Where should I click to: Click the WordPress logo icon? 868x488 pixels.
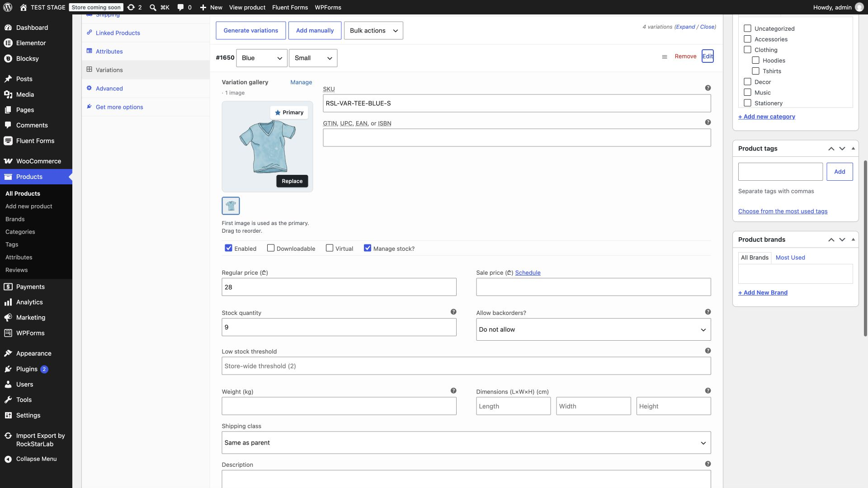pyautogui.click(x=8, y=7)
